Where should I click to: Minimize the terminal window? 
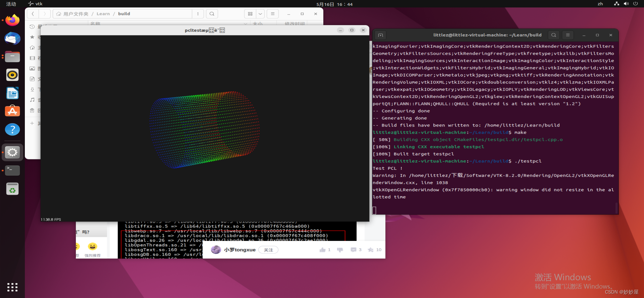coord(584,35)
